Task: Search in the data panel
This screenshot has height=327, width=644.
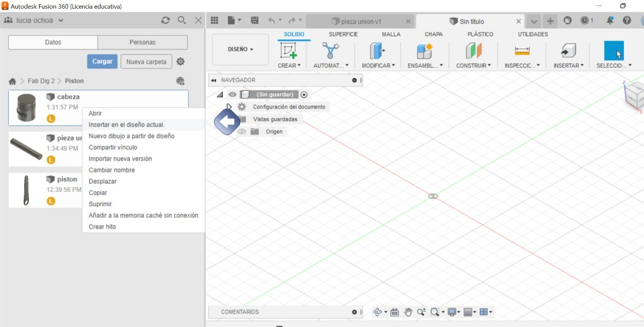Action: (x=181, y=21)
